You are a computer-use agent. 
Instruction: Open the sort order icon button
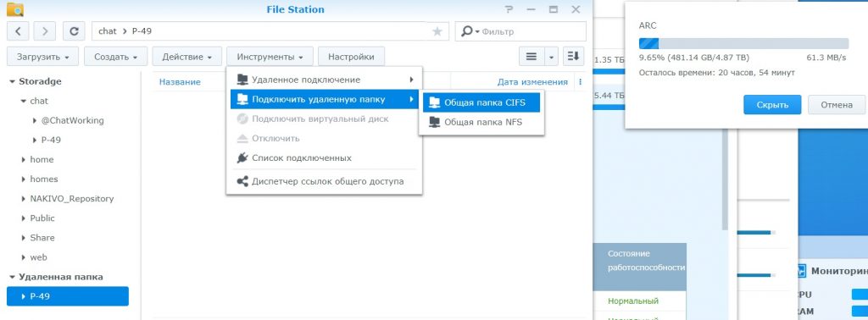point(574,57)
